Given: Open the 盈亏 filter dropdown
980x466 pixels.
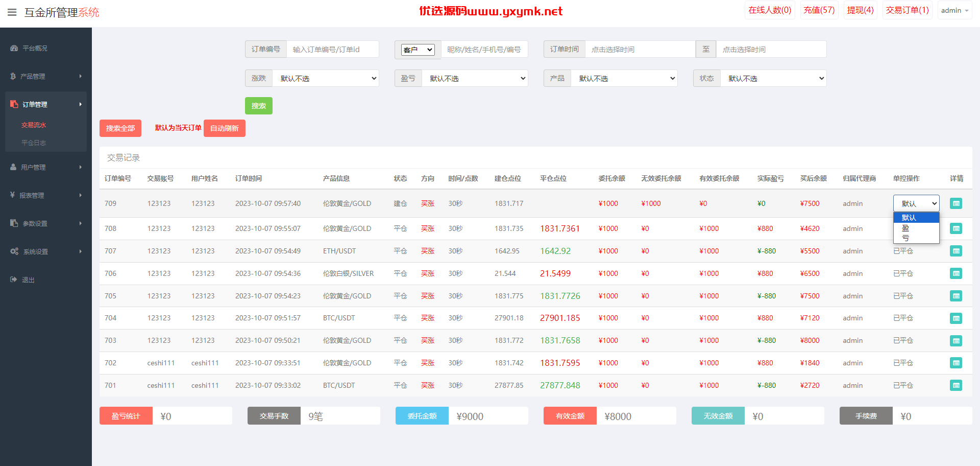Looking at the screenshot, I should pos(475,78).
